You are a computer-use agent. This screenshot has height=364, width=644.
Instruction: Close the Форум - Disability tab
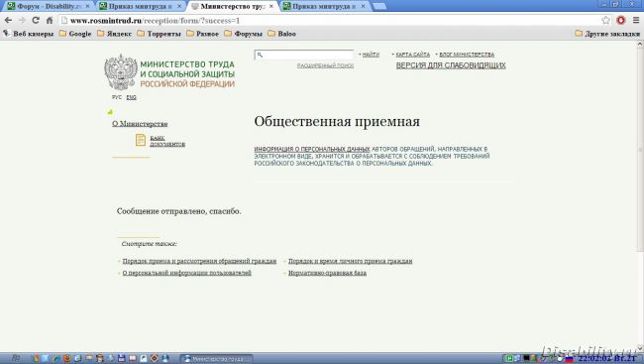click(x=87, y=6)
